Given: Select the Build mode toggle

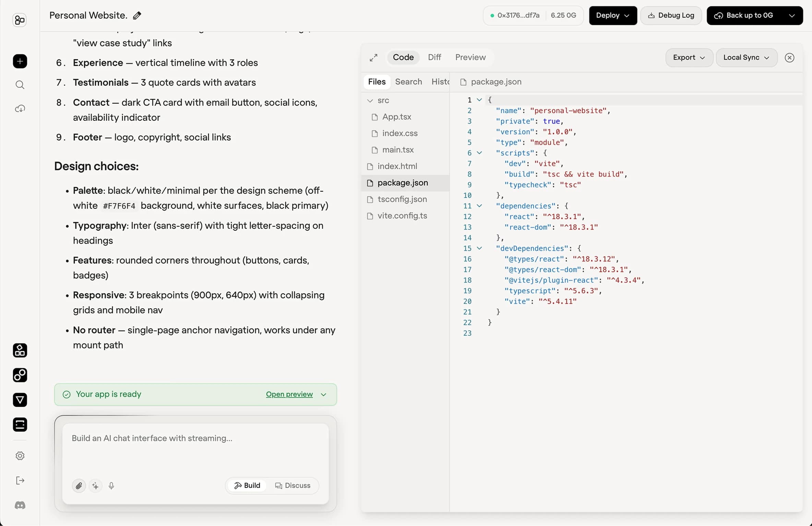Looking at the screenshot, I should click(x=247, y=486).
